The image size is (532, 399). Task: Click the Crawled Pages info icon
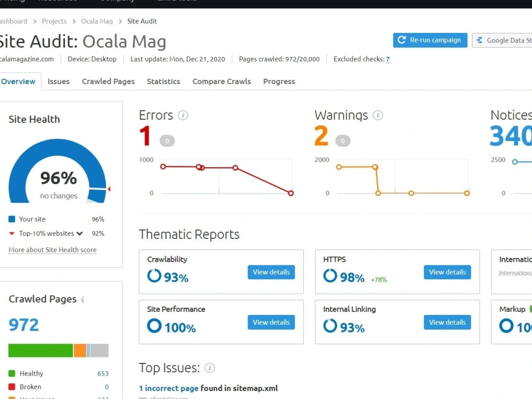(82, 299)
